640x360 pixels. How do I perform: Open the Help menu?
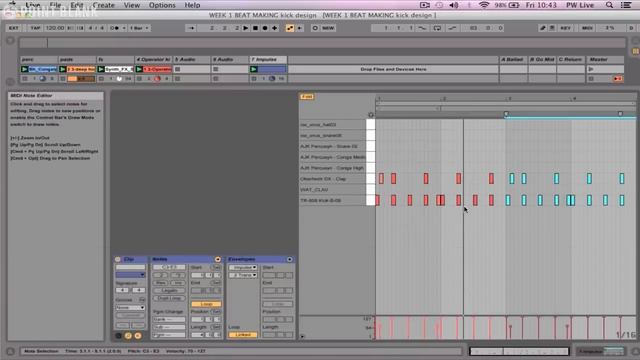(192, 5)
